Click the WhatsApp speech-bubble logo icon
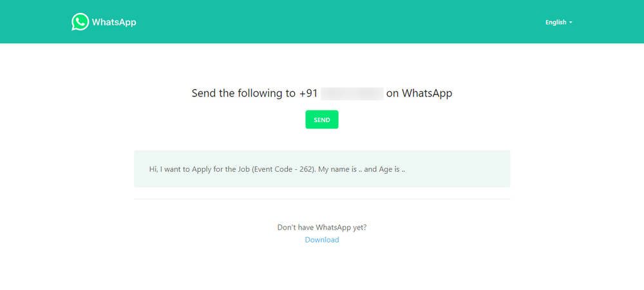 pyautogui.click(x=80, y=22)
